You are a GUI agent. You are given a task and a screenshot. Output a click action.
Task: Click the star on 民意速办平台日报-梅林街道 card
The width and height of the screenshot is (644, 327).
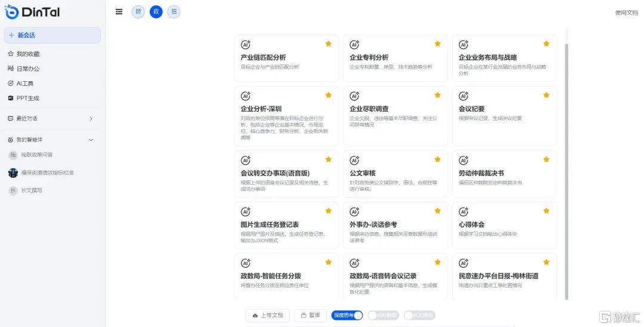point(546,262)
